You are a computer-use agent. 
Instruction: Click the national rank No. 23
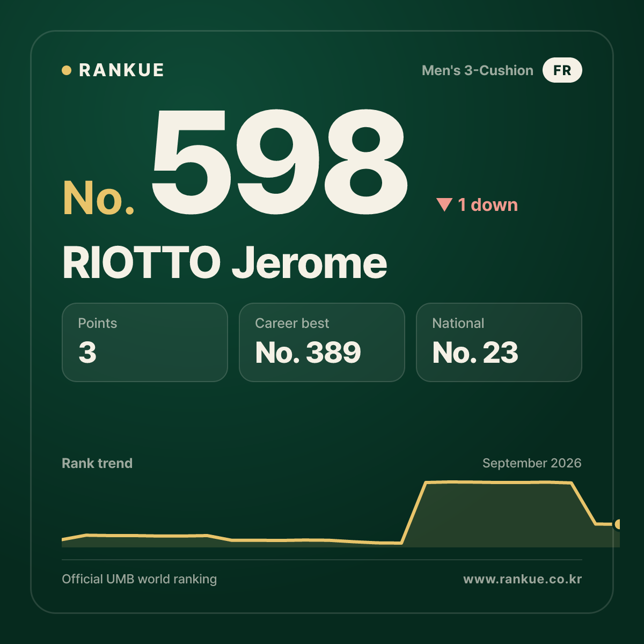pyautogui.click(x=475, y=353)
